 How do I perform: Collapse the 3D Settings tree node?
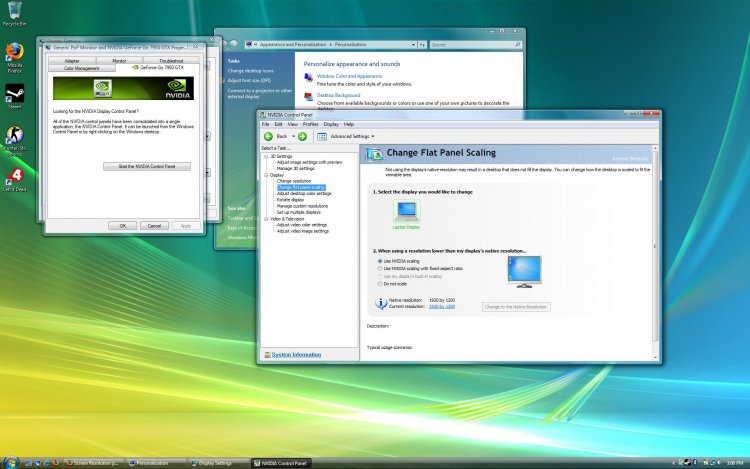tap(266, 156)
